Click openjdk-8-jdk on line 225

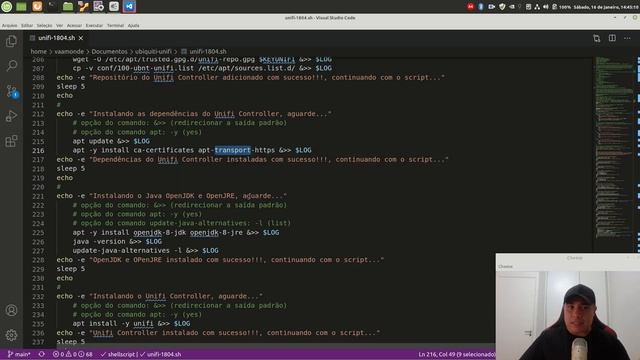point(160,233)
